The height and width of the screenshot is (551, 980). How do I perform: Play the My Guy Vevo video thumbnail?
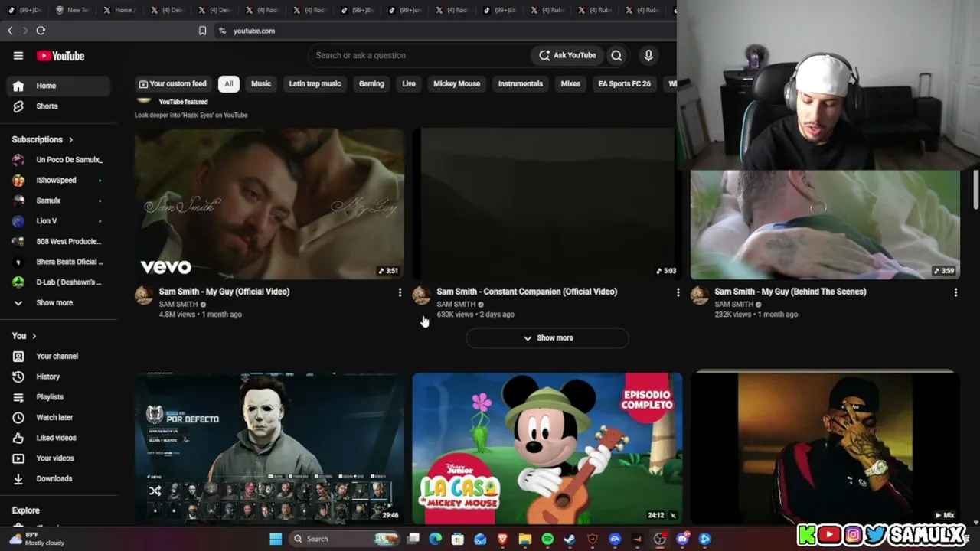point(269,204)
